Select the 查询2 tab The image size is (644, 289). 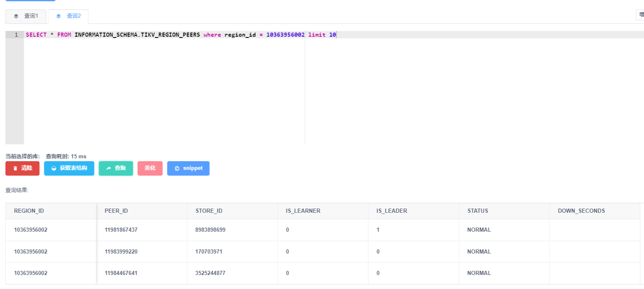pyautogui.click(x=68, y=16)
